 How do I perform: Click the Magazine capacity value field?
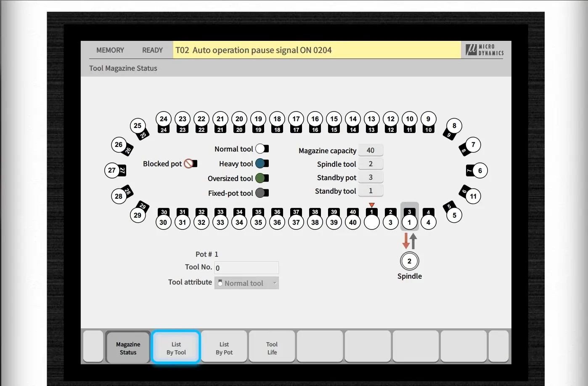[371, 150]
